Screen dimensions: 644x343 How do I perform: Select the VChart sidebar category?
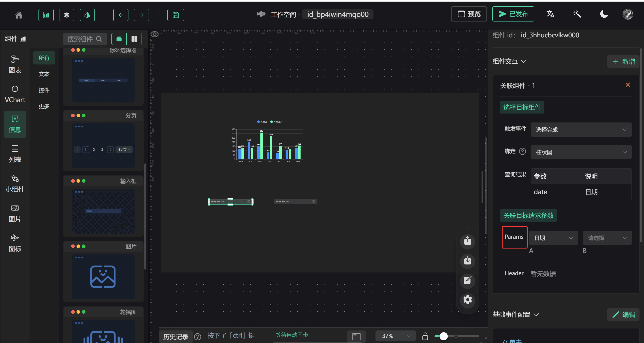15,94
